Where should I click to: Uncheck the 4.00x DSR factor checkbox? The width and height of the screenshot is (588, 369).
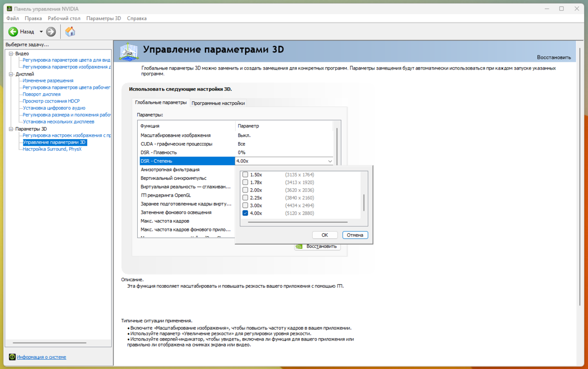245,213
